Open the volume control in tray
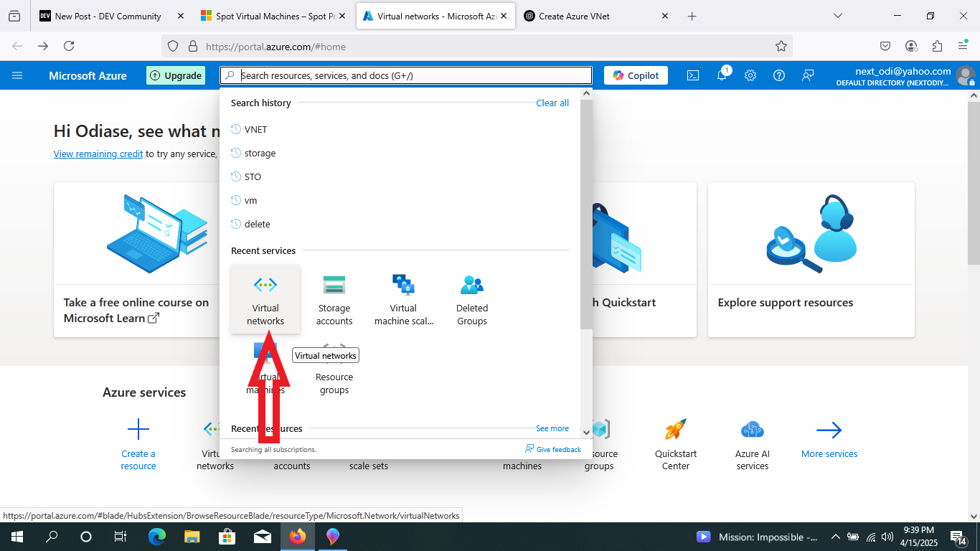This screenshot has height=551, width=980. 888,537
